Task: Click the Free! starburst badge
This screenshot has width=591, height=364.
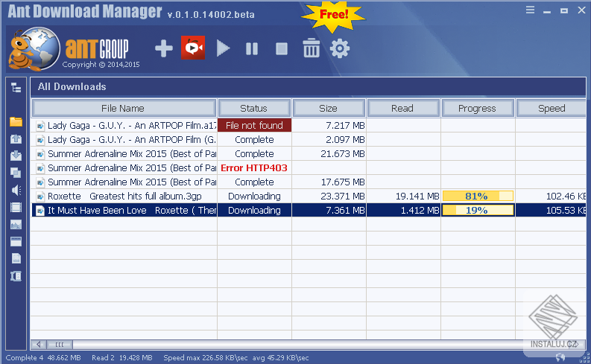Action: coord(334,16)
